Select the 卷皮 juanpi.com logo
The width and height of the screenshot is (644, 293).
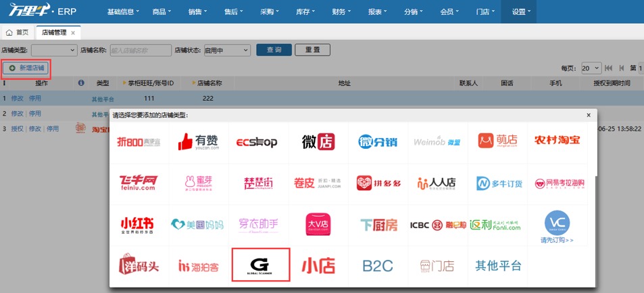(318, 183)
